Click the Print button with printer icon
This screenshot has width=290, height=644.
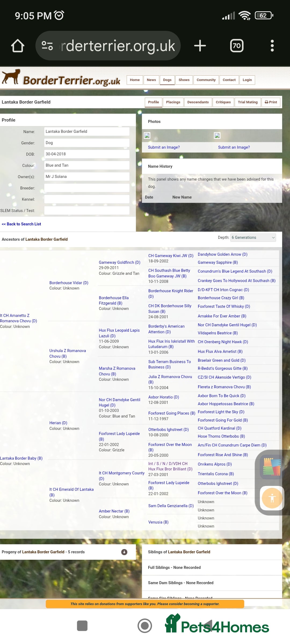pyautogui.click(x=271, y=102)
